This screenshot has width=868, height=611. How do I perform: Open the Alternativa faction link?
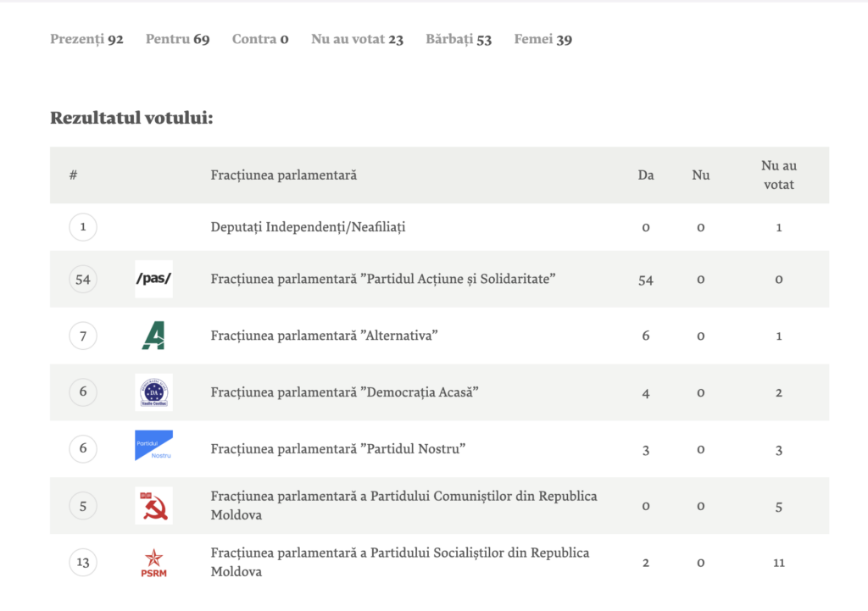[x=324, y=336]
